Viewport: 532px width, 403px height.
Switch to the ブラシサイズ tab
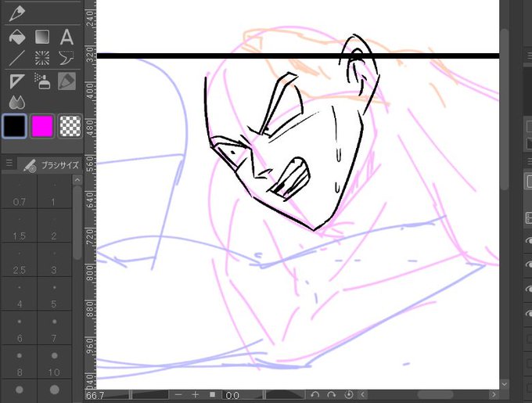tap(51, 165)
